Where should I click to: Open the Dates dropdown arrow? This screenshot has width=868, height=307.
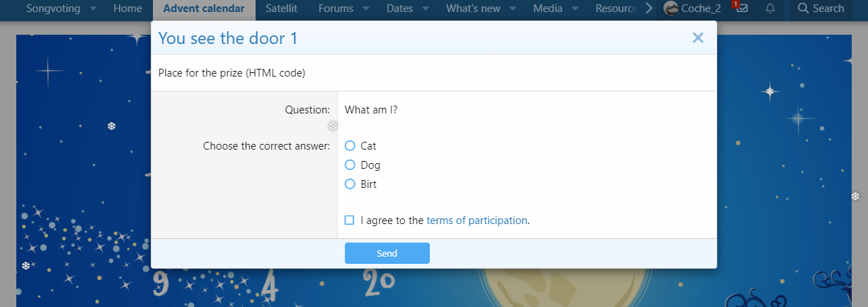pos(426,9)
